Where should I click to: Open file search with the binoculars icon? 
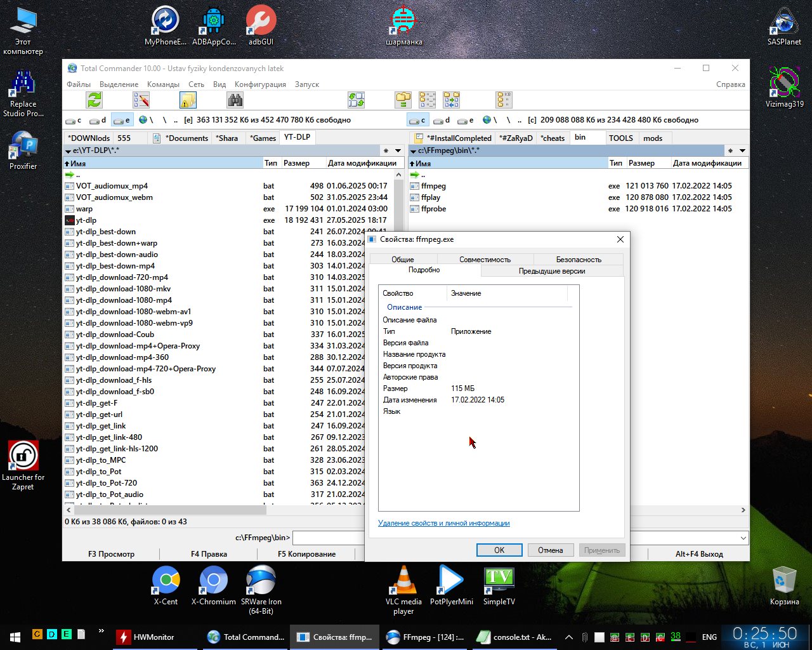point(235,100)
